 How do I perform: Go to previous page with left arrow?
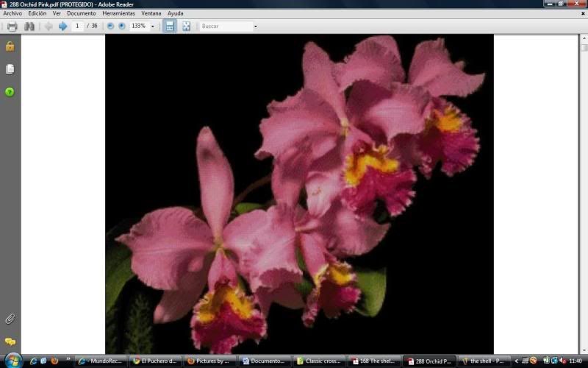49,26
